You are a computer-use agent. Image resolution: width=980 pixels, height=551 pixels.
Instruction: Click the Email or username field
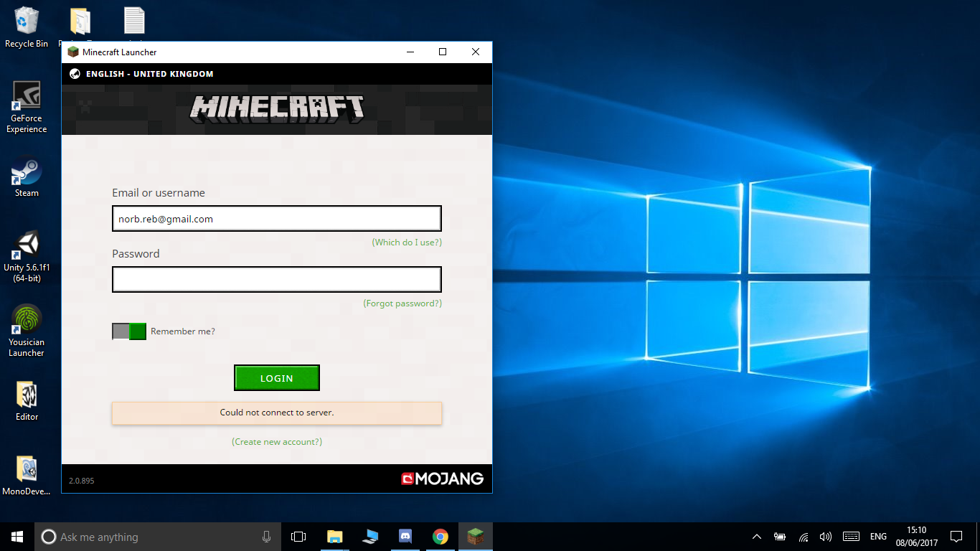pos(277,219)
